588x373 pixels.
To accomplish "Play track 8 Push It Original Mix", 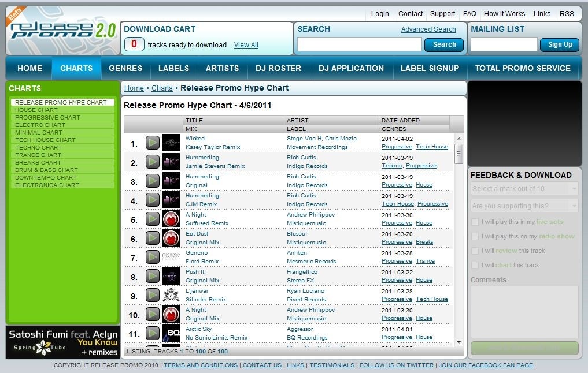I will (x=153, y=276).
